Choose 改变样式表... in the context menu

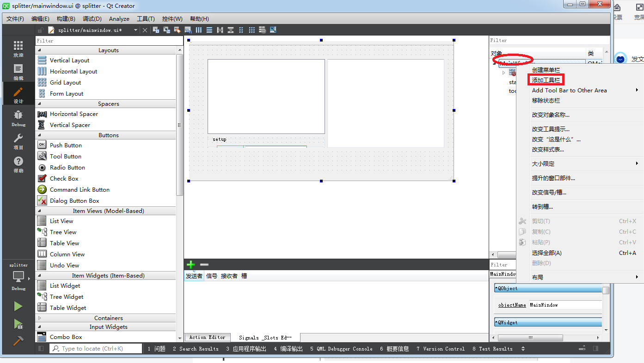point(548,150)
